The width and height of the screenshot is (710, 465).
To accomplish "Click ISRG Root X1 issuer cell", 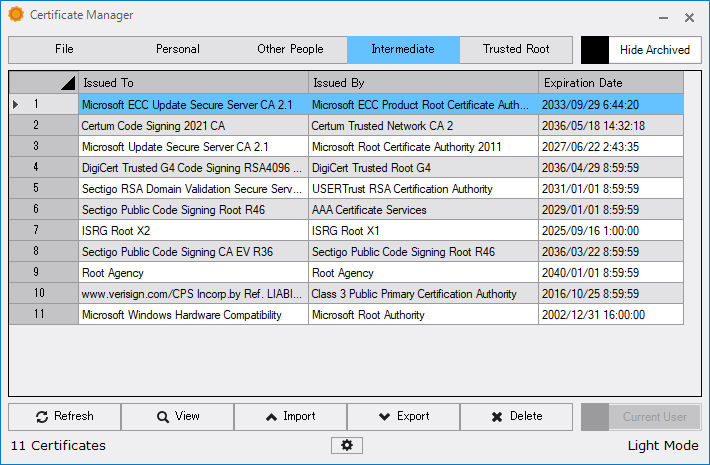I will [x=423, y=230].
